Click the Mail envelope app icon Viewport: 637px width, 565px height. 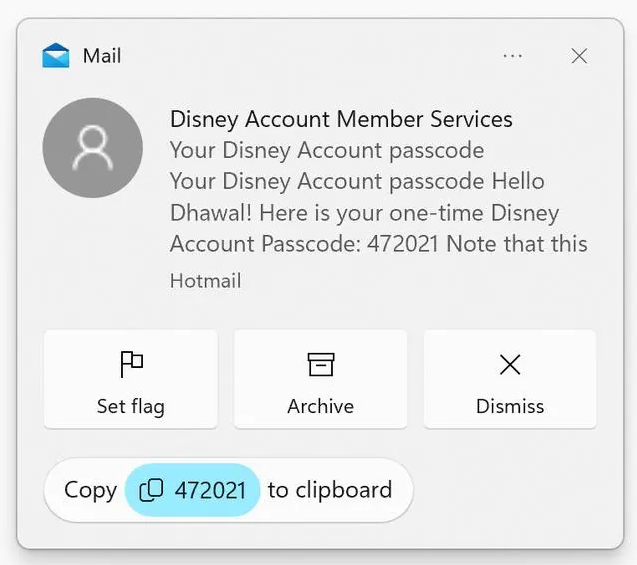(56, 56)
